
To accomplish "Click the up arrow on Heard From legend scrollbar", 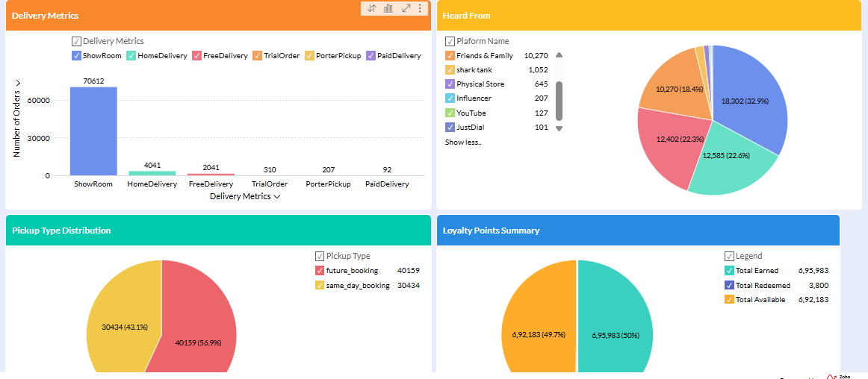I will tap(559, 54).
